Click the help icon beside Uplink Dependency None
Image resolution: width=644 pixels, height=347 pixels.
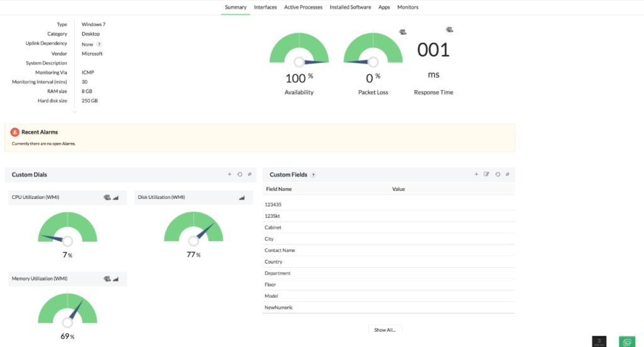click(x=99, y=45)
